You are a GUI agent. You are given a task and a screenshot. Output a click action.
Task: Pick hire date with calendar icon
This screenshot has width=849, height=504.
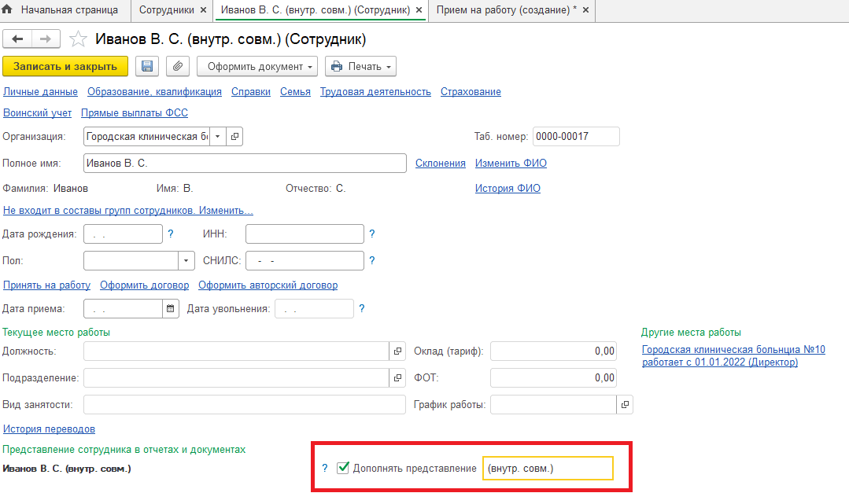(171, 308)
